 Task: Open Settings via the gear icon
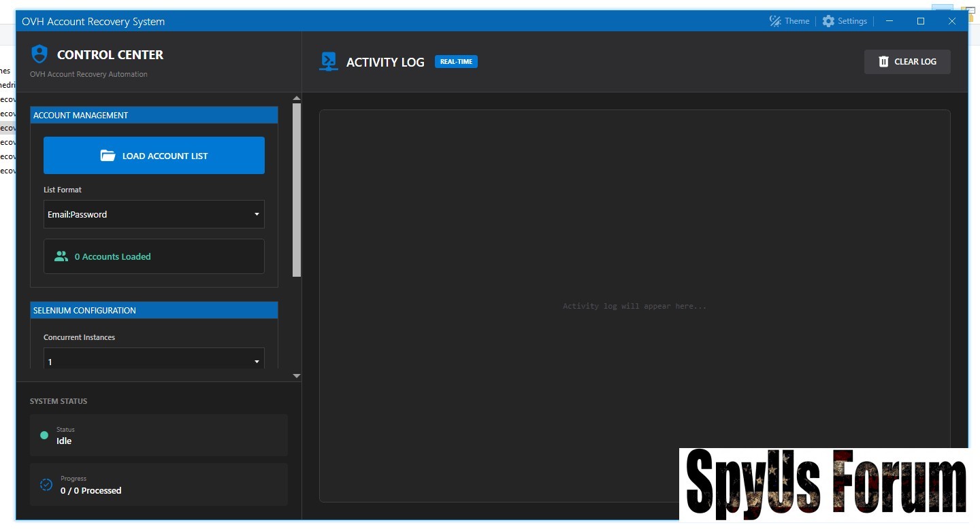tap(828, 21)
